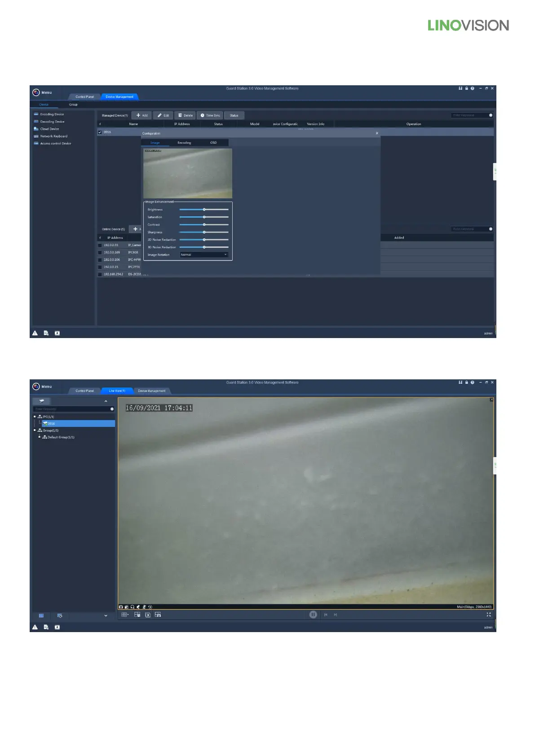Click the help question mark in the upper title bar
The image size is (535, 756).
pyautogui.click(x=473, y=88)
